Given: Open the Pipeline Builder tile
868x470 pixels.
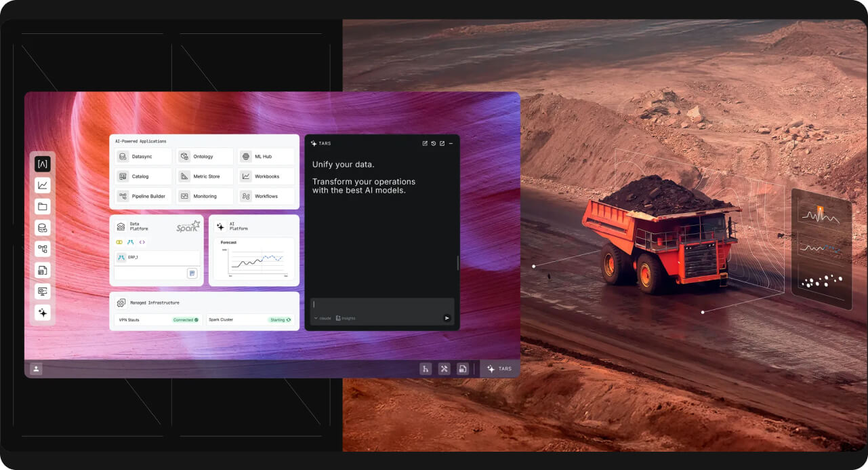Looking at the screenshot, I should click(x=142, y=196).
